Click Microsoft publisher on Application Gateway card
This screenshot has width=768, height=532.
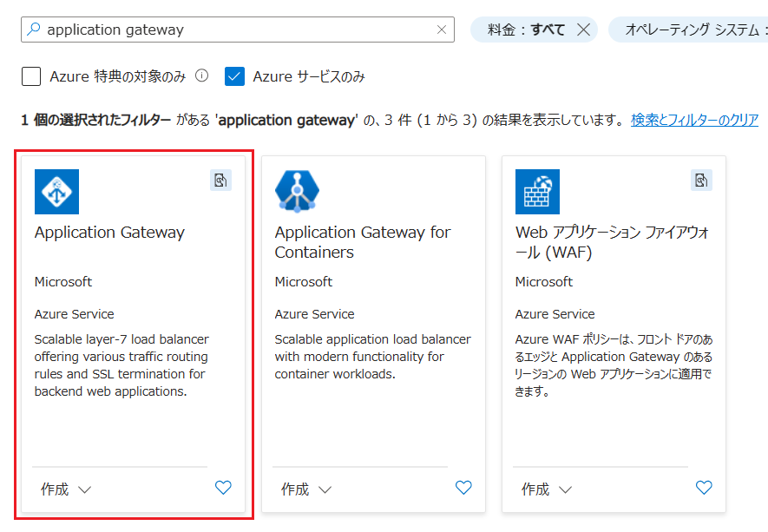[63, 282]
